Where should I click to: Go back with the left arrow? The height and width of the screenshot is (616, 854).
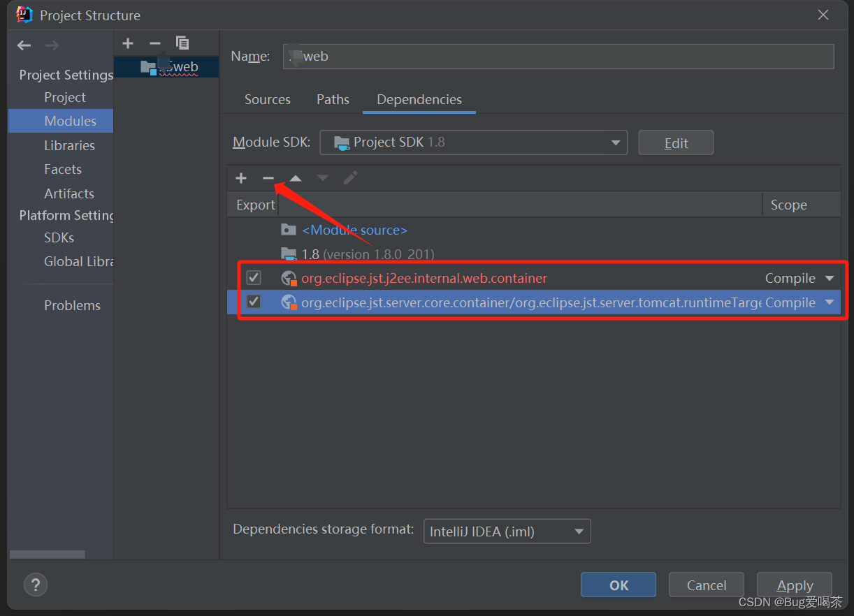24,45
